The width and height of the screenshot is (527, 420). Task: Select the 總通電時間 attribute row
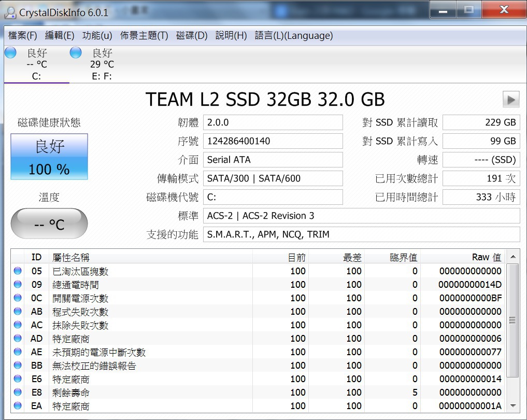pyautogui.click(x=258, y=284)
